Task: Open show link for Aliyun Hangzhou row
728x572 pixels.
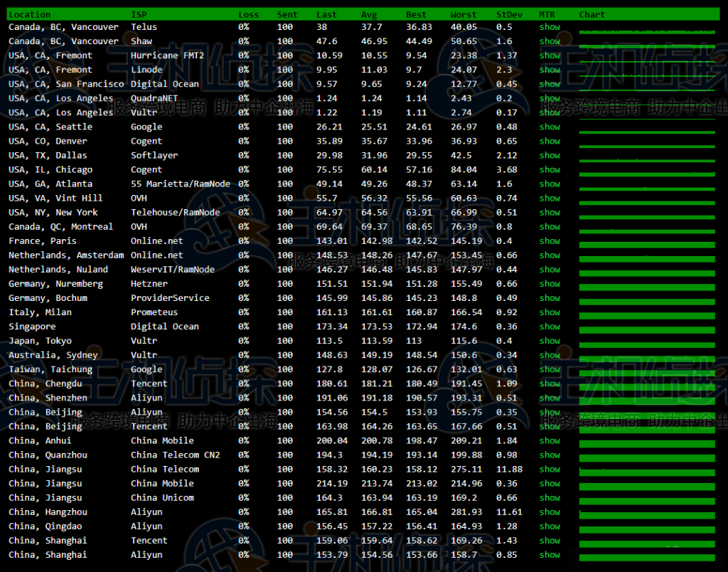Action: [550, 512]
